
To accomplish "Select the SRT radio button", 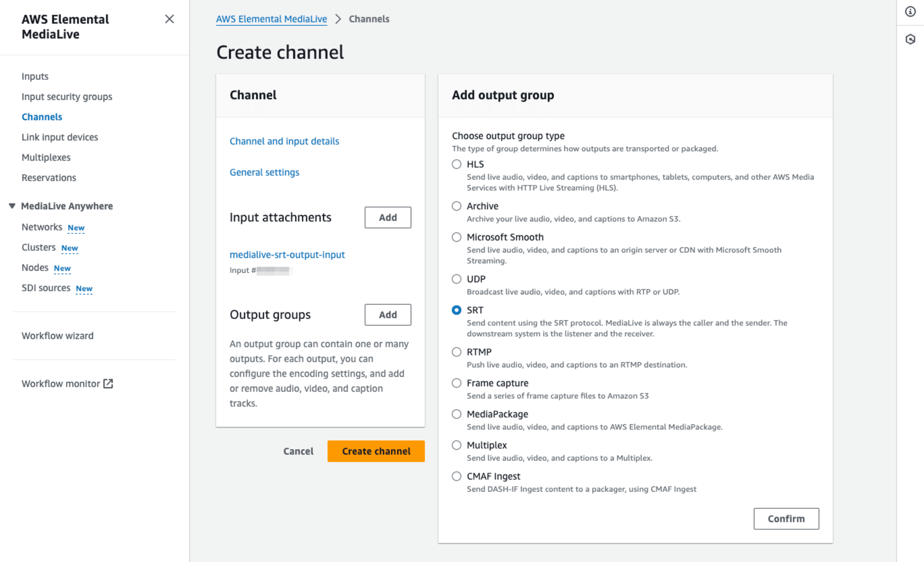I will point(456,310).
